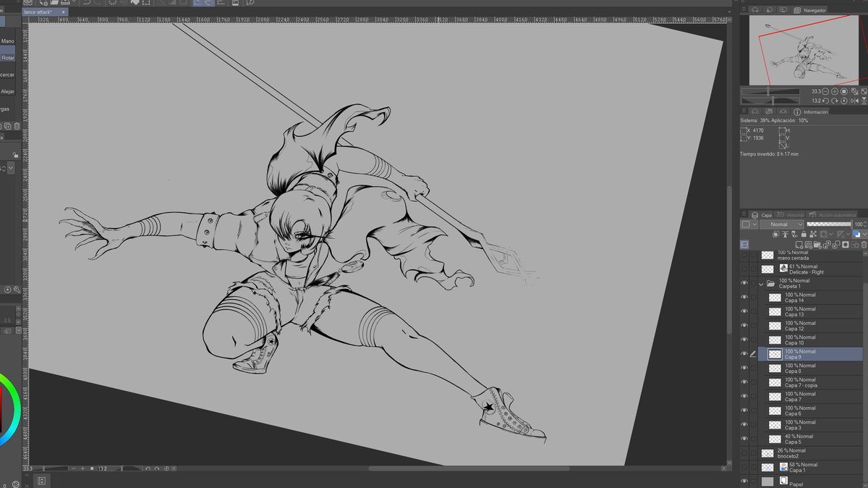The image size is (868, 488).
Task: Click the Navigator zoom in button
Action: pos(835,91)
